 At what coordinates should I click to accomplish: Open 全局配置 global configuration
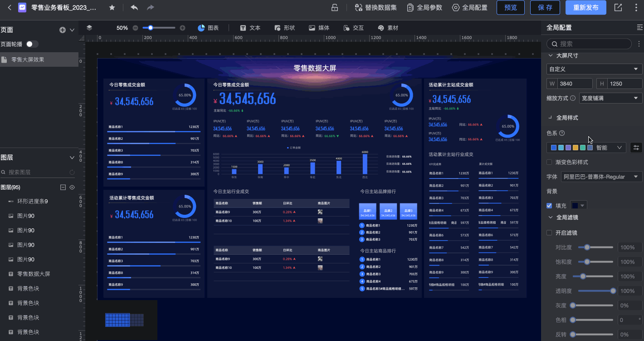click(x=470, y=8)
